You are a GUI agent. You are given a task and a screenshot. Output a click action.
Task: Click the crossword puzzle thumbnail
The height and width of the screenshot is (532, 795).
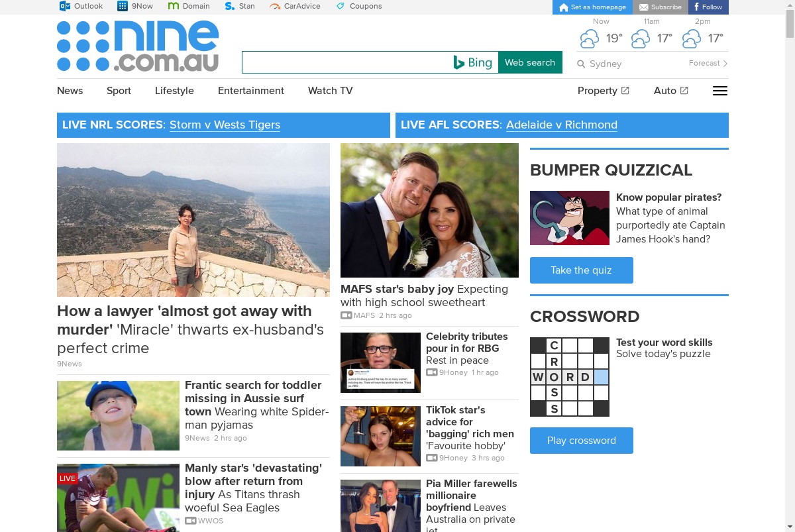point(570,377)
